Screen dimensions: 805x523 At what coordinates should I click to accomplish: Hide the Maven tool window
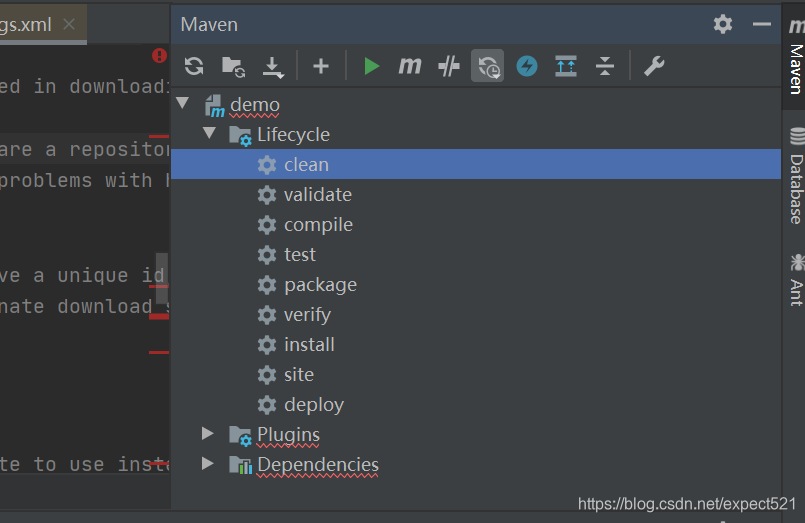pos(762,24)
